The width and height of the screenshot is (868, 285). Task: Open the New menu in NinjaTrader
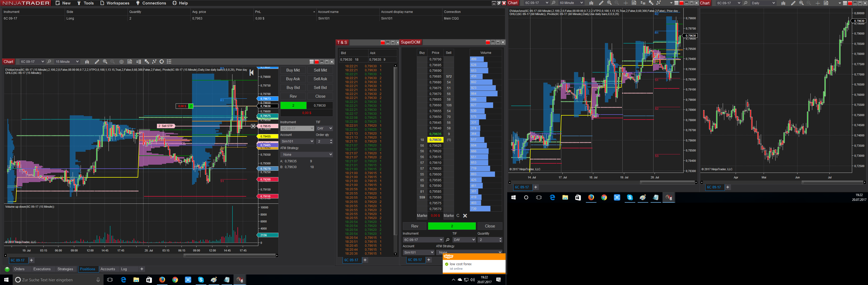tap(63, 3)
